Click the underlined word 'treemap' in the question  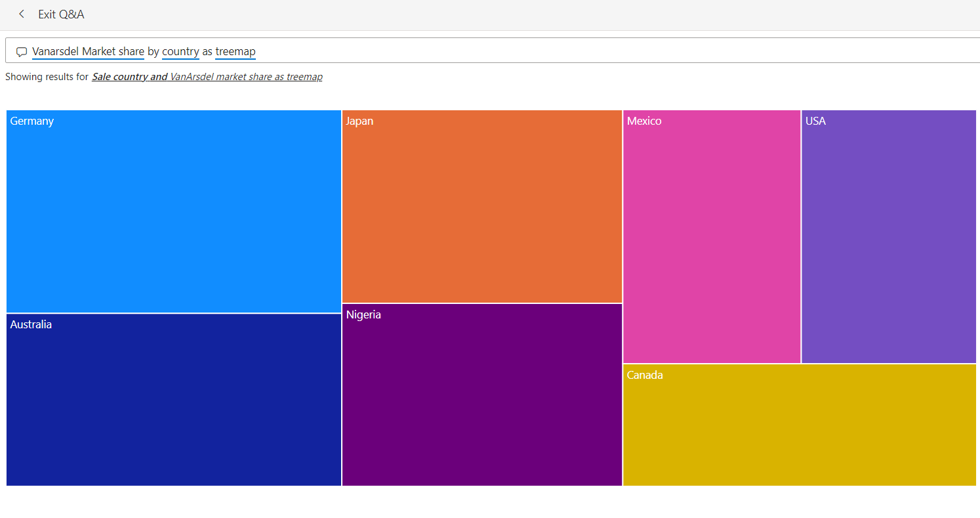pyautogui.click(x=235, y=51)
